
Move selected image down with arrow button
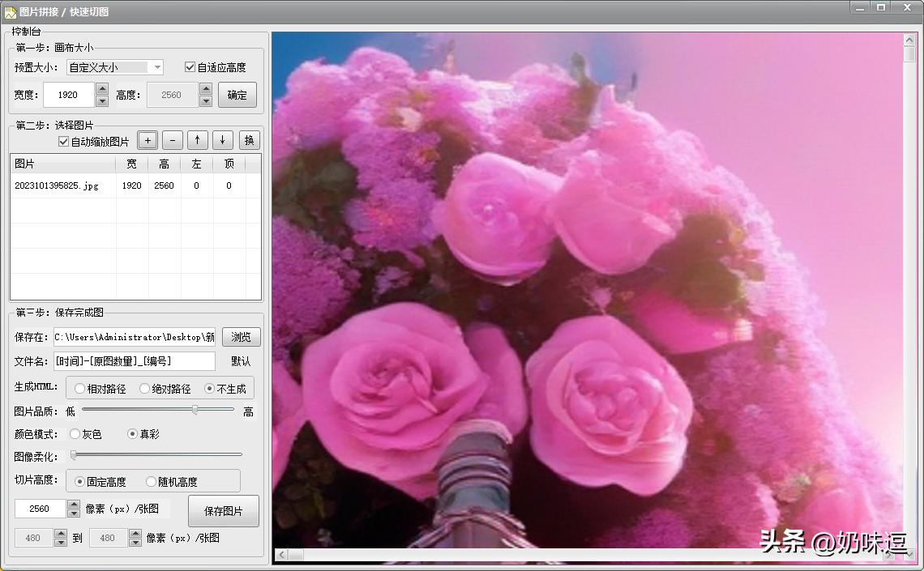(x=223, y=140)
